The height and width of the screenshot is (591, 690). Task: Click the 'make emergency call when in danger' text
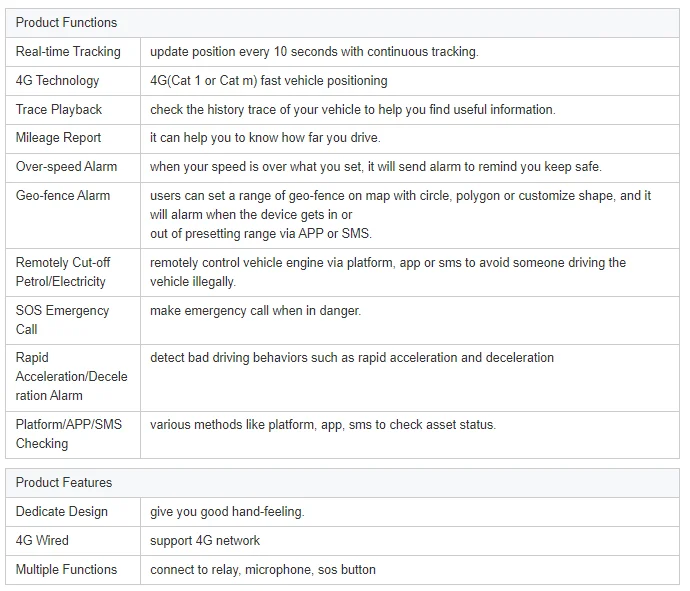coord(255,311)
